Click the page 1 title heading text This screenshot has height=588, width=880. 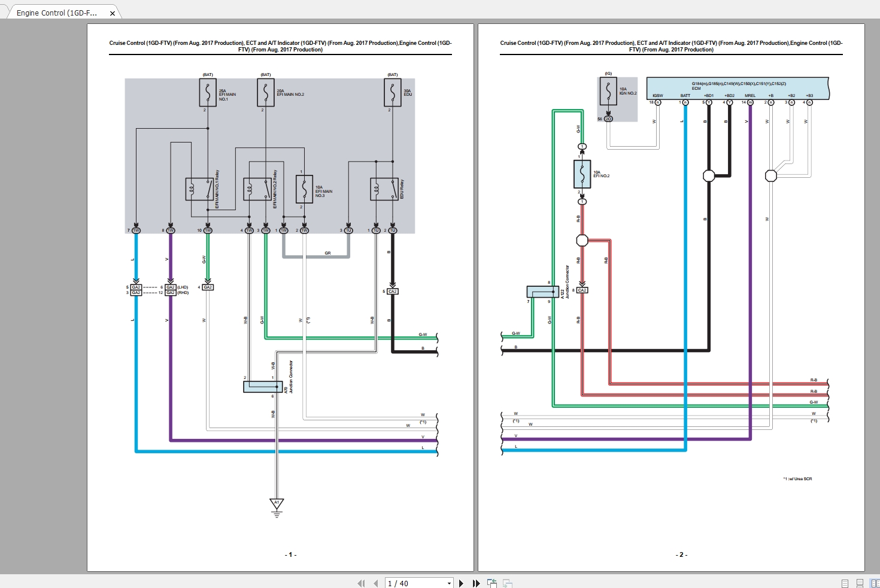coord(280,46)
